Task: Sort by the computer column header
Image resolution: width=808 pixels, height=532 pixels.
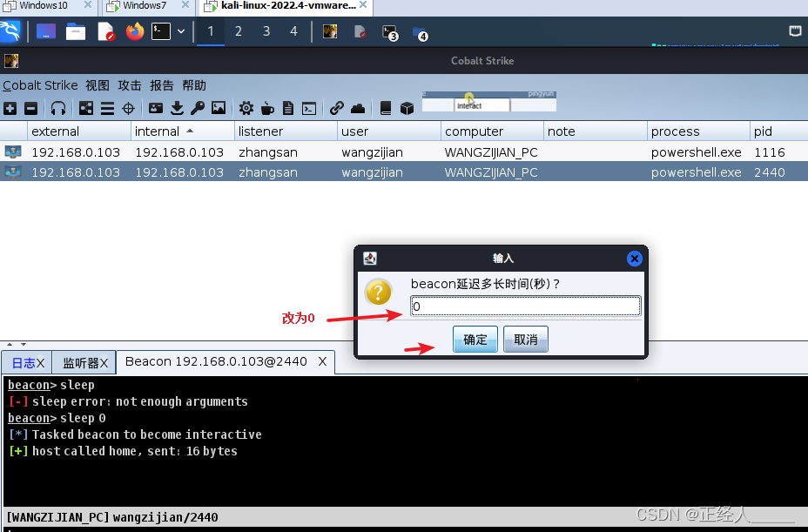Action: click(x=492, y=131)
